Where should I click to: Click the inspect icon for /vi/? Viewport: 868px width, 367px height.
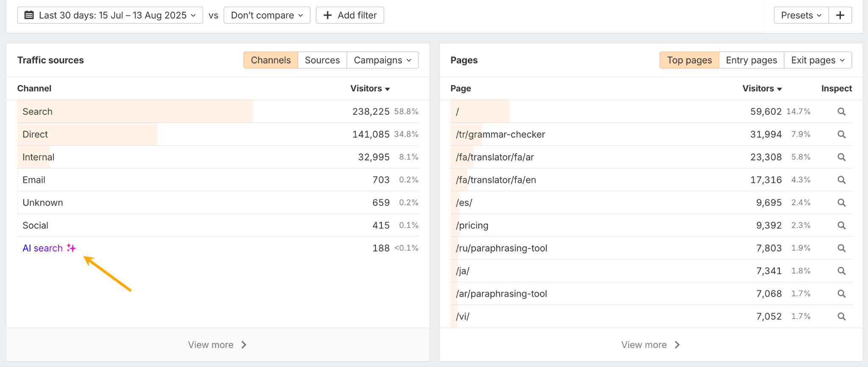point(841,317)
